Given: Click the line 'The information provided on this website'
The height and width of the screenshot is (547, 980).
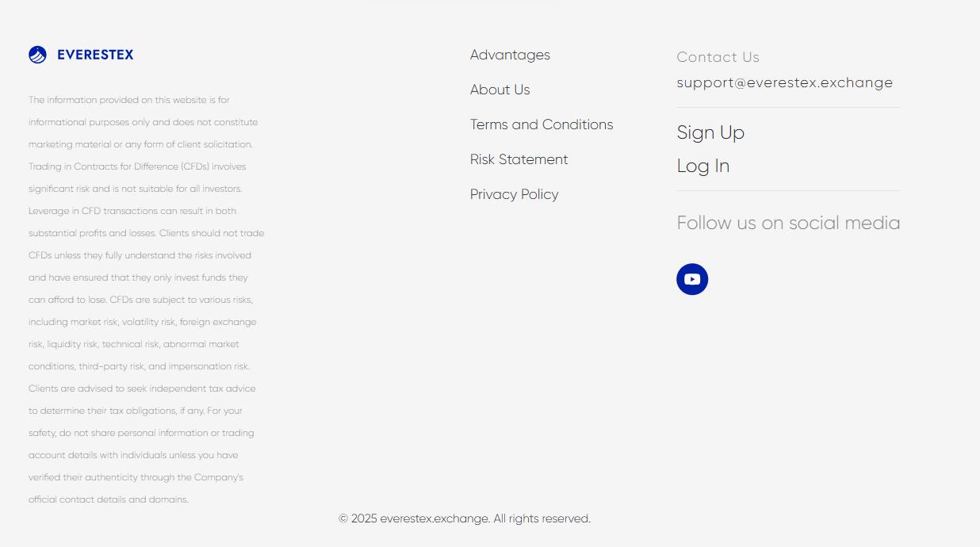Looking at the screenshot, I should coord(129,100).
